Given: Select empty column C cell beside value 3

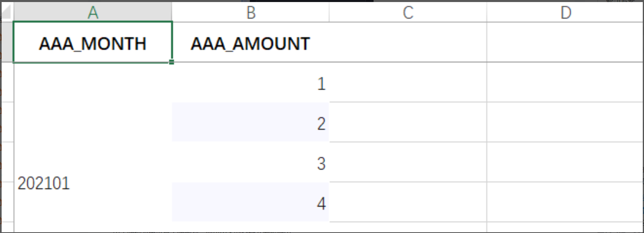Looking at the screenshot, I should [408, 162].
